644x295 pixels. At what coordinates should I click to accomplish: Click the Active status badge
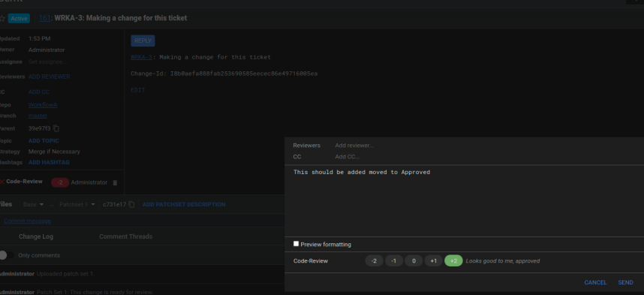[19, 19]
